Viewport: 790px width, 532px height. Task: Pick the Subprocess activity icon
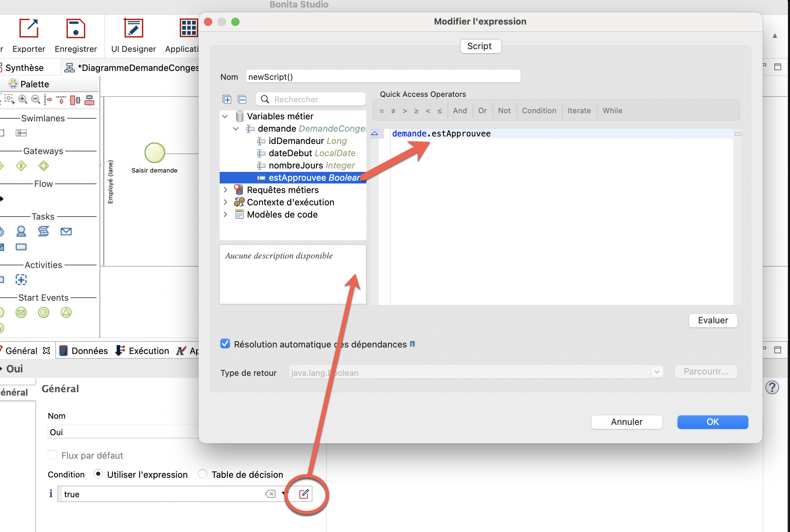pyautogui.click(x=21, y=280)
